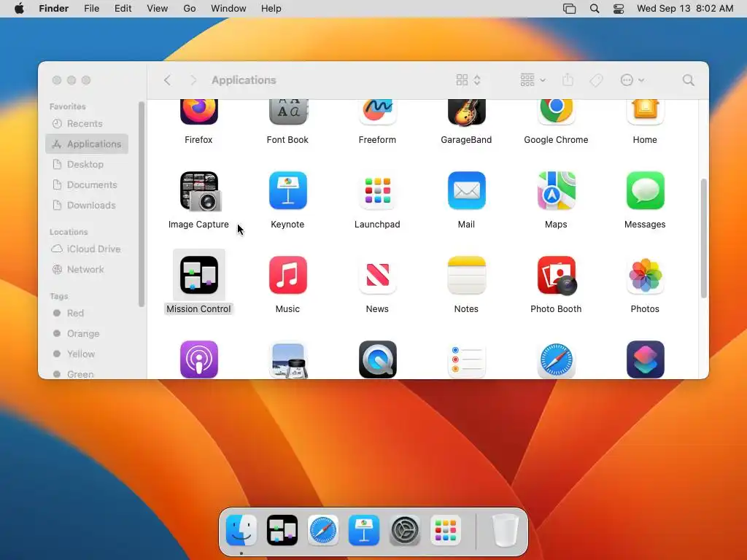Click Mission Control icon in Applications folder
This screenshot has height=560, width=747.
(198, 275)
